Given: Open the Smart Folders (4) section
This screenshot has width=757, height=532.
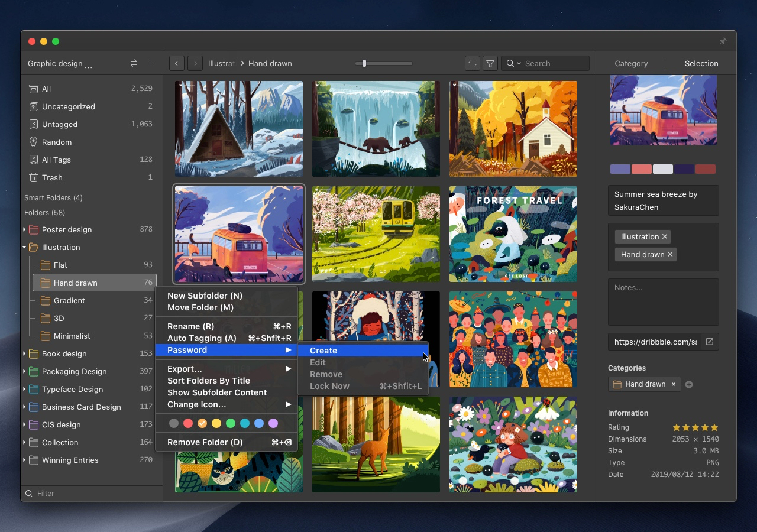Looking at the screenshot, I should tap(53, 197).
